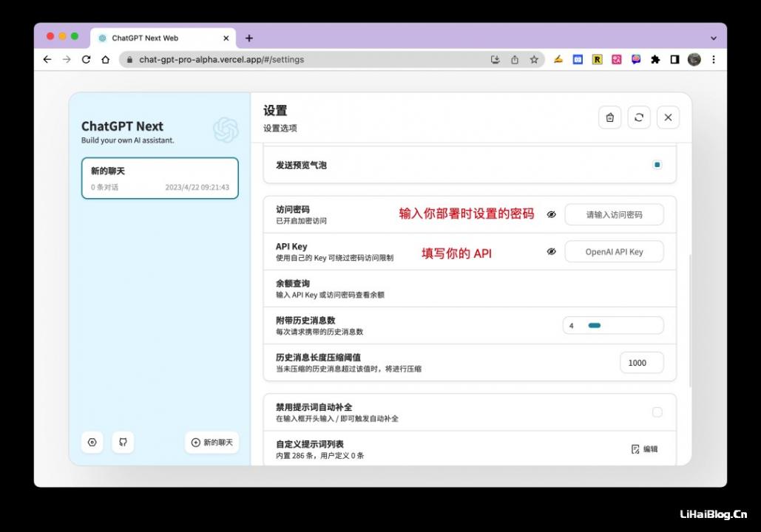Screen dimensions: 761x532
Task: Select the 新的聊天 conversation card
Action: click(x=160, y=178)
